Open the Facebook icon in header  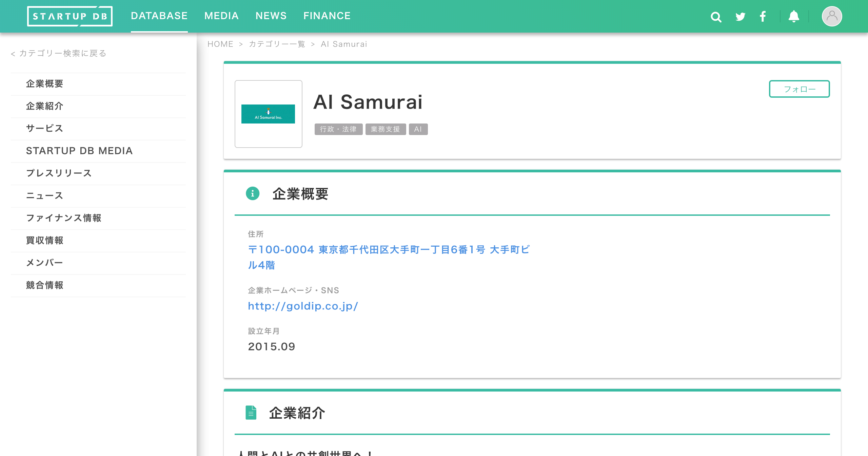pyautogui.click(x=763, y=17)
